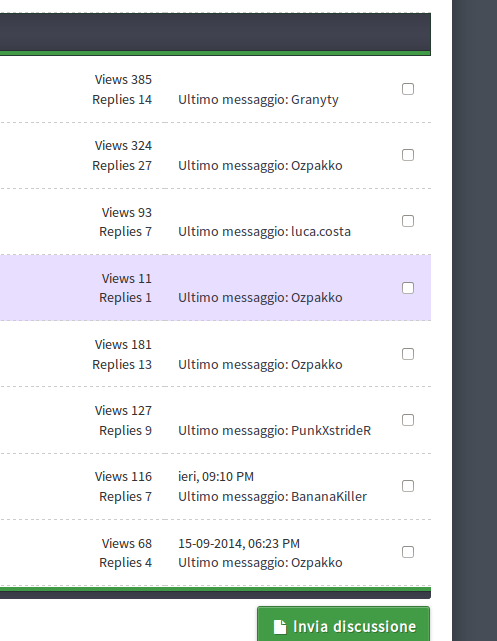Open the last message by Granyty
The height and width of the screenshot is (641, 497).
tap(258, 99)
